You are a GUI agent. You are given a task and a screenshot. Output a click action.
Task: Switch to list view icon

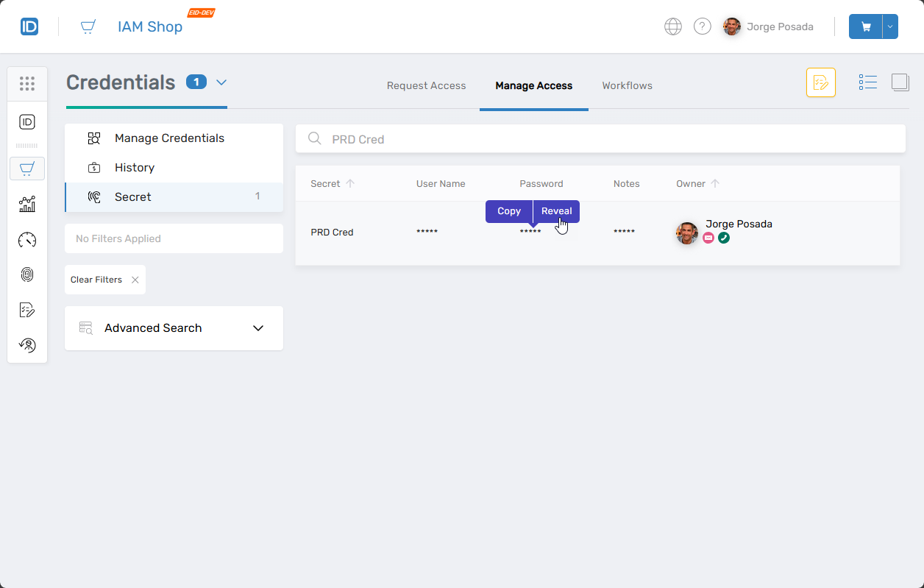click(867, 82)
